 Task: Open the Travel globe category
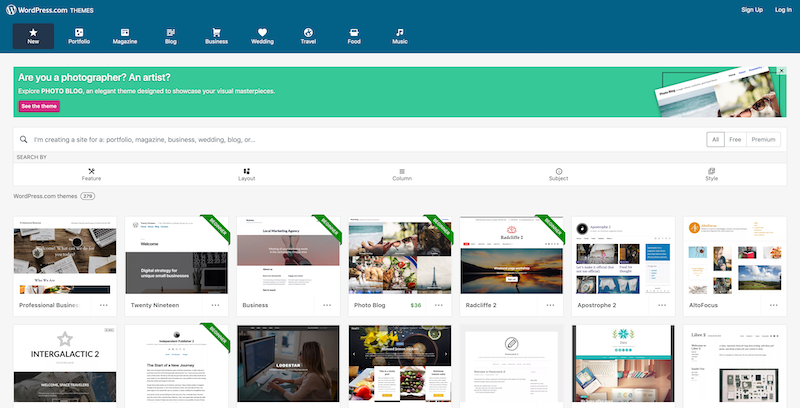[x=308, y=36]
